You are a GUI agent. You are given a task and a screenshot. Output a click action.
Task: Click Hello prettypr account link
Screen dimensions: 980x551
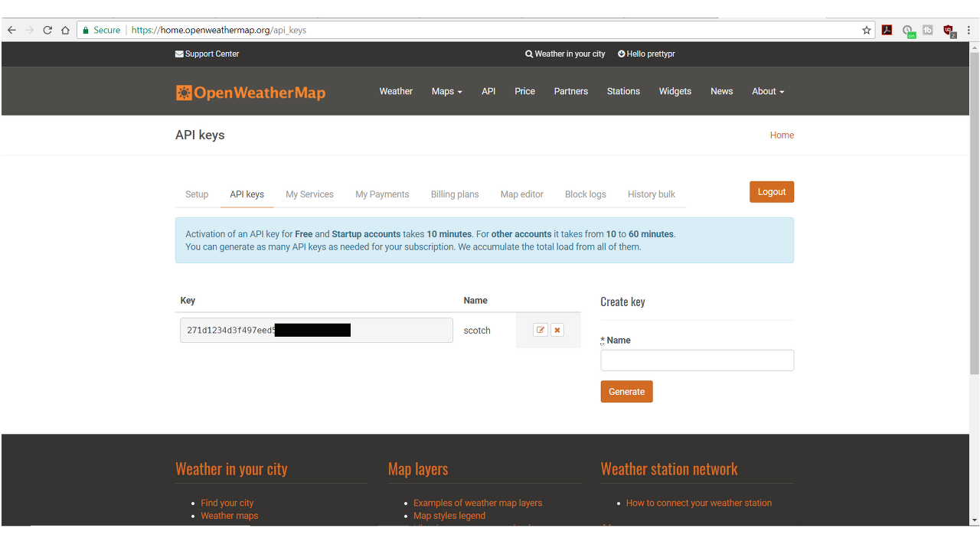tap(646, 54)
